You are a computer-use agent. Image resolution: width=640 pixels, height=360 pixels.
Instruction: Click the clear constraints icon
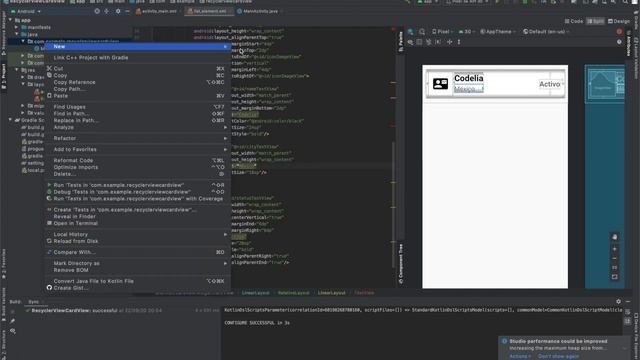click(x=429, y=42)
